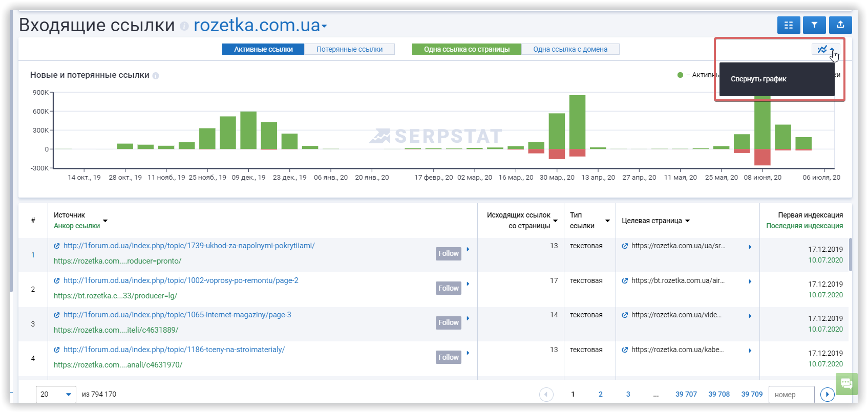Open the columns view settings button
The image size is (868, 413).
point(789,25)
